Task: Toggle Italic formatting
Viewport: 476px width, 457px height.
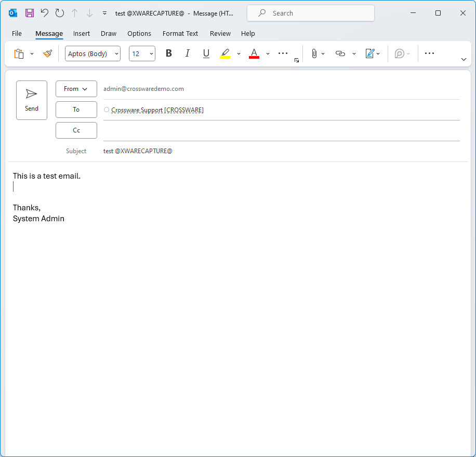Action: click(188, 53)
